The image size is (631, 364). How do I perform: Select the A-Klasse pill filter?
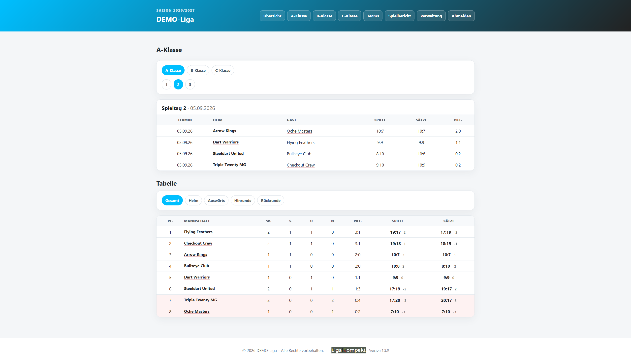(x=173, y=71)
